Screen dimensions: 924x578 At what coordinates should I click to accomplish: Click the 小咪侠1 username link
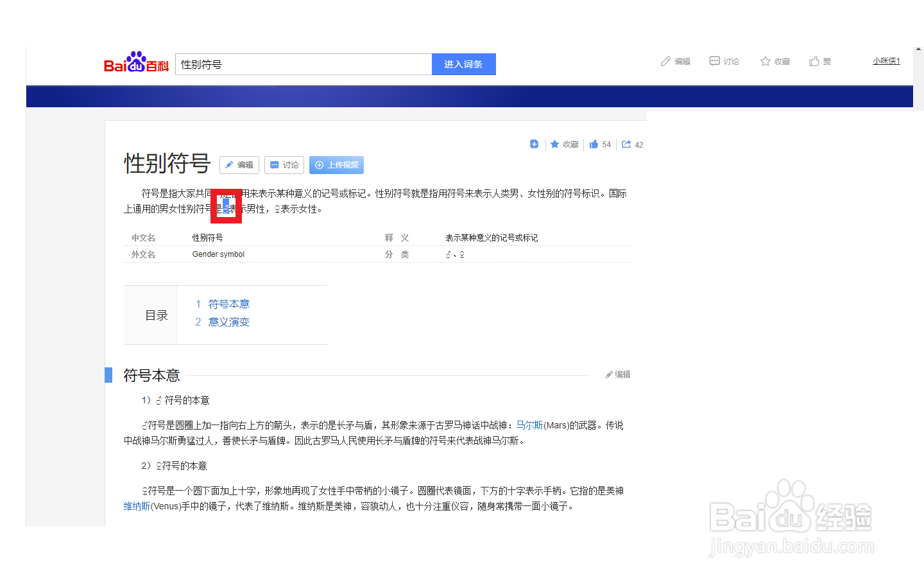[886, 60]
